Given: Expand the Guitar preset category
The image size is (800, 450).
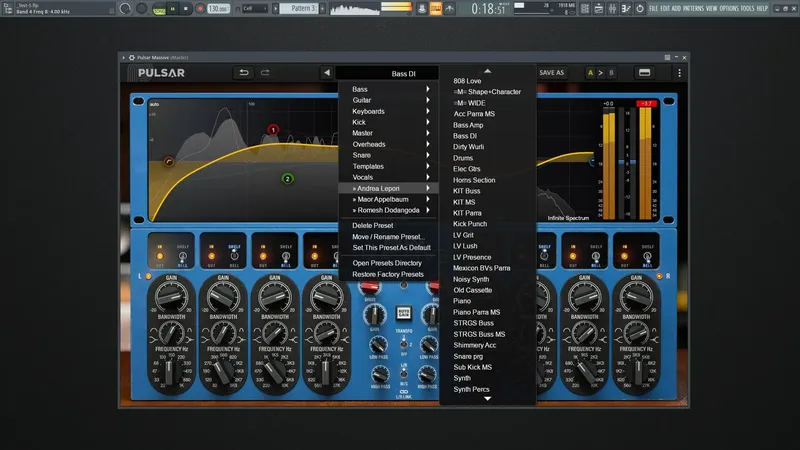Looking at the screenshot, I should (x=390, y=100).
